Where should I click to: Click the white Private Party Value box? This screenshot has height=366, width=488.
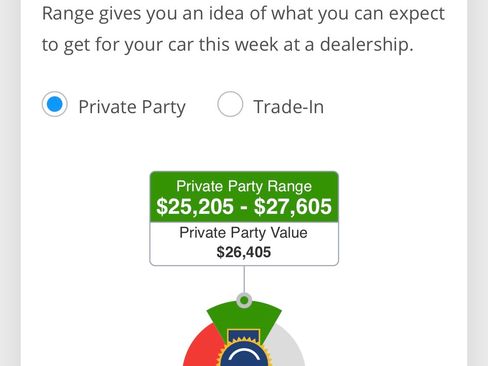(244, 244)
